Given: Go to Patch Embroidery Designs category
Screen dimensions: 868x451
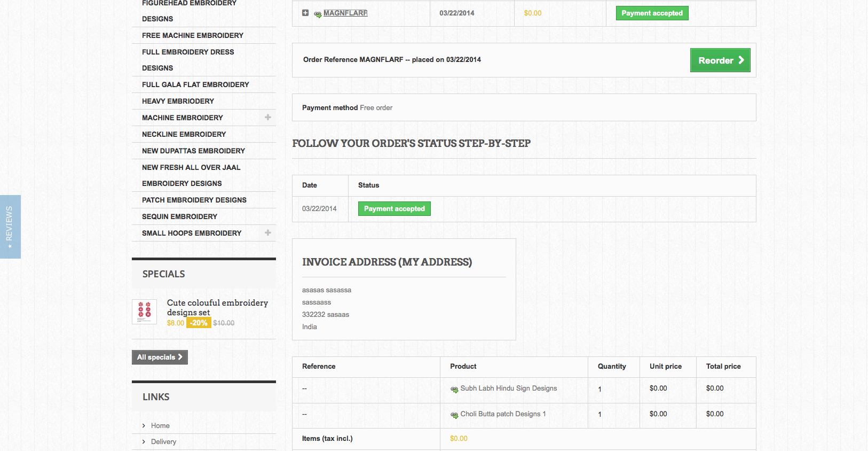Looking at the screenshot, I should coord(194,200).
